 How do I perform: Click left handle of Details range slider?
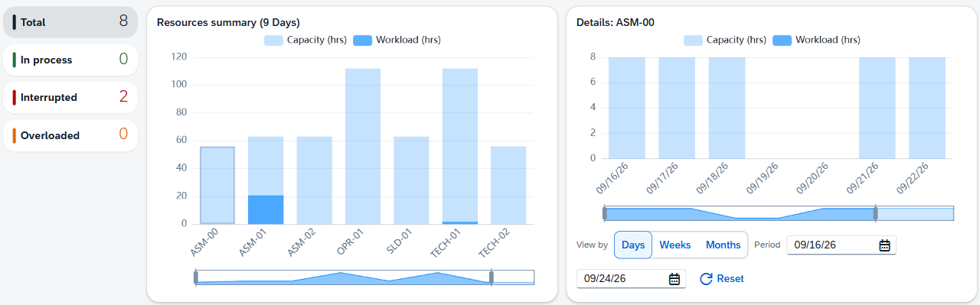[x=604, y=213]
